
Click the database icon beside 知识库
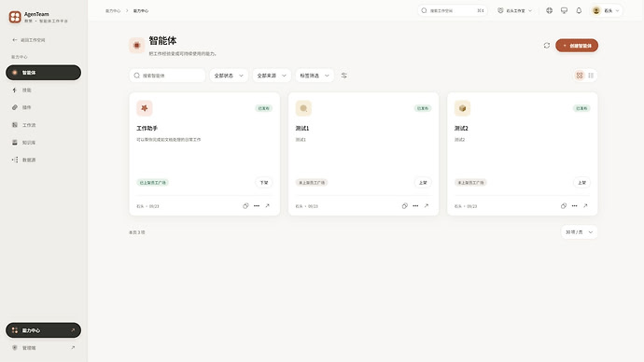pyautogui.click(x=15, y=143)
